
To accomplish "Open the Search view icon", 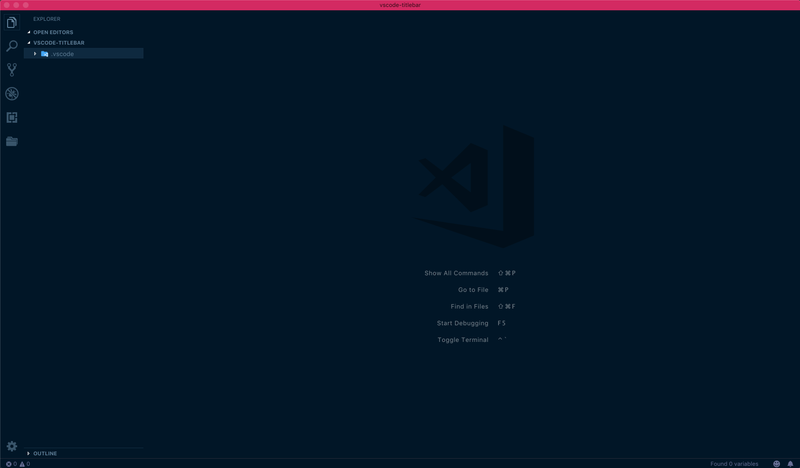I will point(12,46).
